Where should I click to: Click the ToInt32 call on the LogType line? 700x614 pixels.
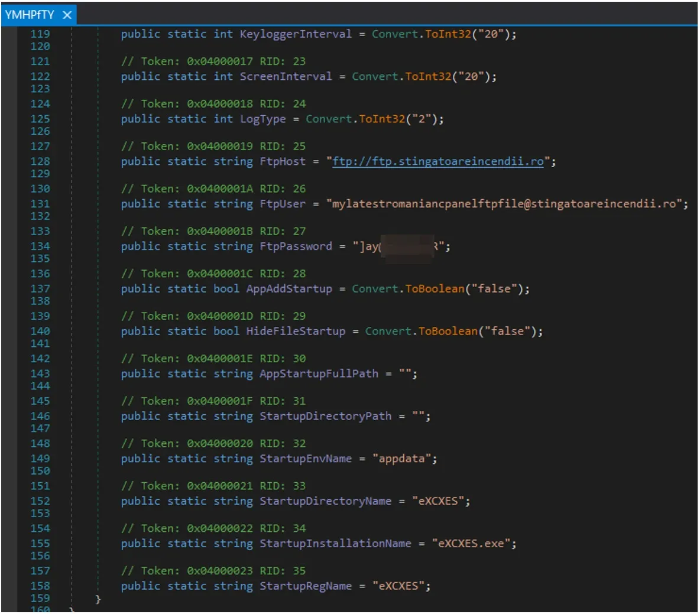click(382, 119)
